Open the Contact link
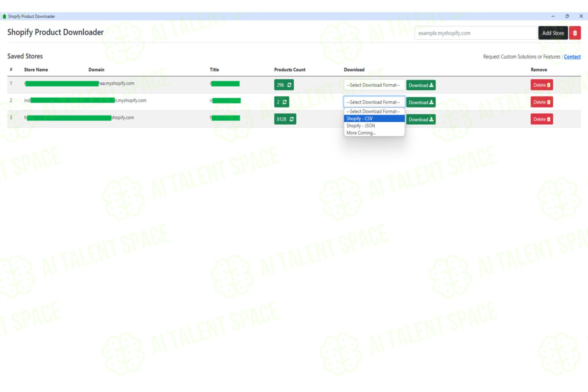Viewport: 588px width, 392px height. coord(572,57)
